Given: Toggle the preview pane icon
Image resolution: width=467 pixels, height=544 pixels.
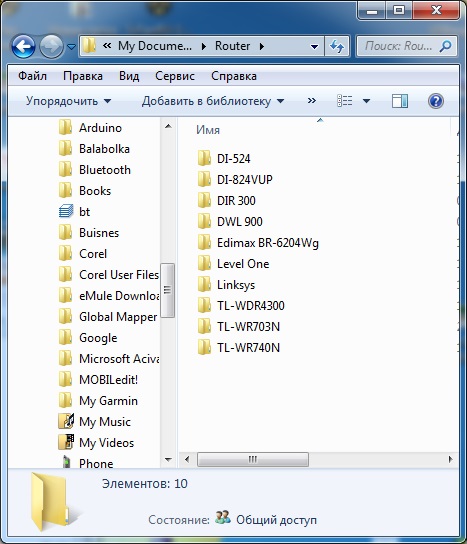Looking at the screenshot, I should pos(400,101).
